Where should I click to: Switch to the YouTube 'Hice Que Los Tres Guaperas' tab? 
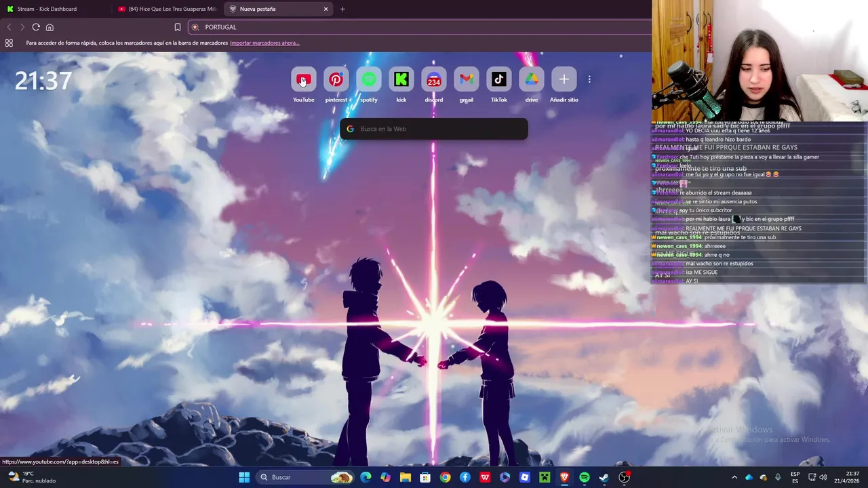(x=167, y=9)
